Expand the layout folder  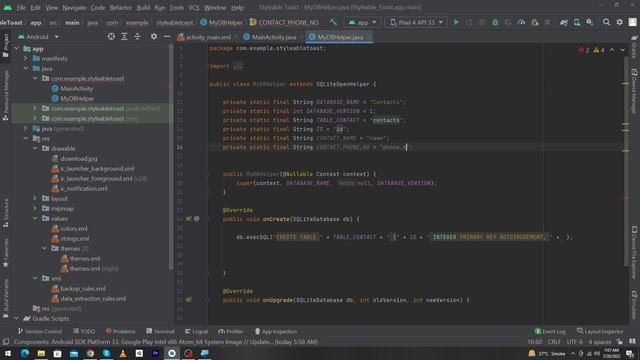click(36, 198)
